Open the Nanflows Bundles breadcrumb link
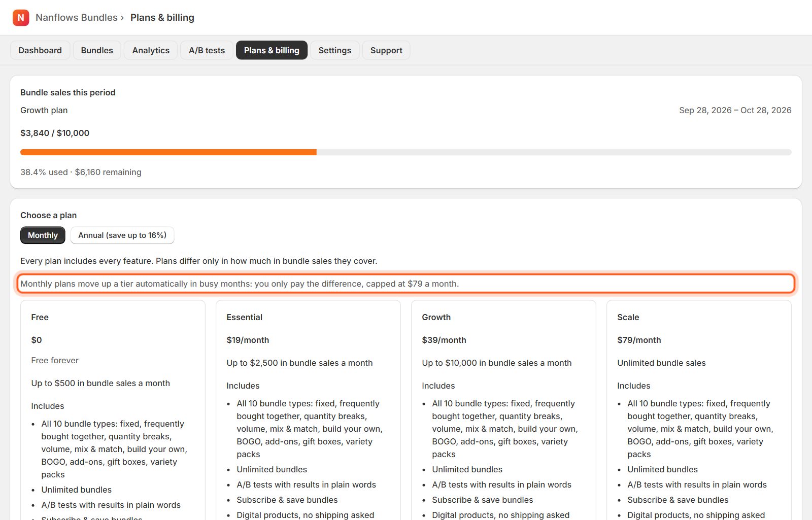Viewport: 812px width, 520px height. point(77,18)
